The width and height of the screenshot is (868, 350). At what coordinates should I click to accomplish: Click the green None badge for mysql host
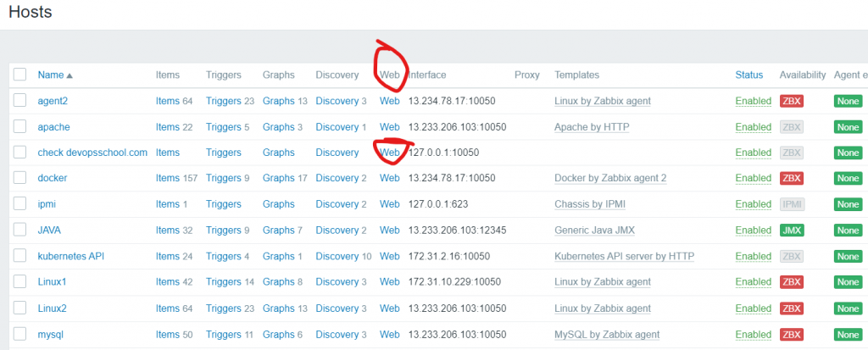pos(848,334)
